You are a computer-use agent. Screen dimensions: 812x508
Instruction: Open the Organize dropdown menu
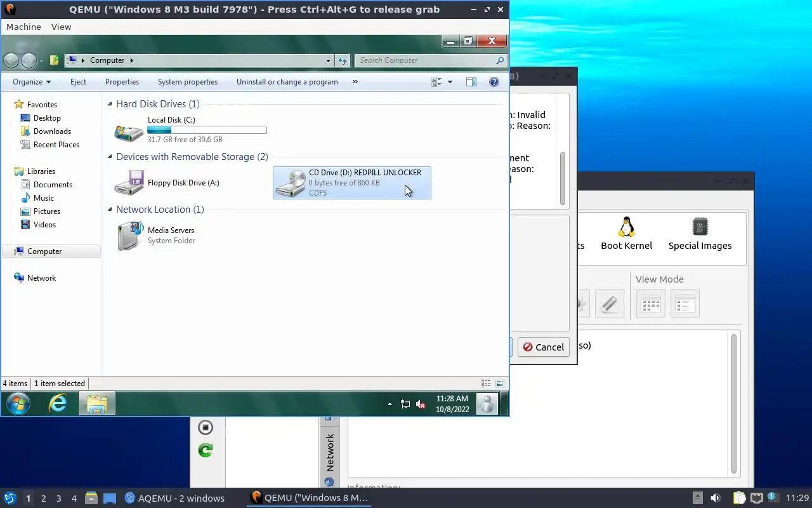point(32,82)
